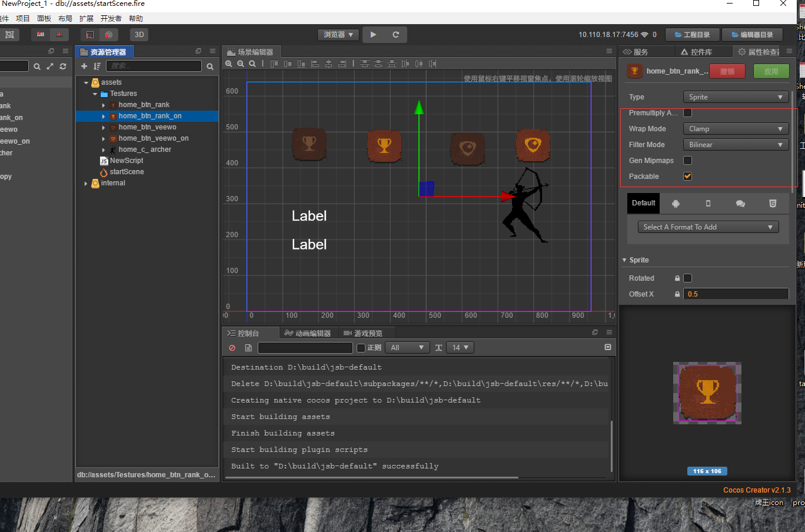This screenshot has height=532, width=805.
Task: Open the Filter Mode dropdown
Action: tap(736, 145)
